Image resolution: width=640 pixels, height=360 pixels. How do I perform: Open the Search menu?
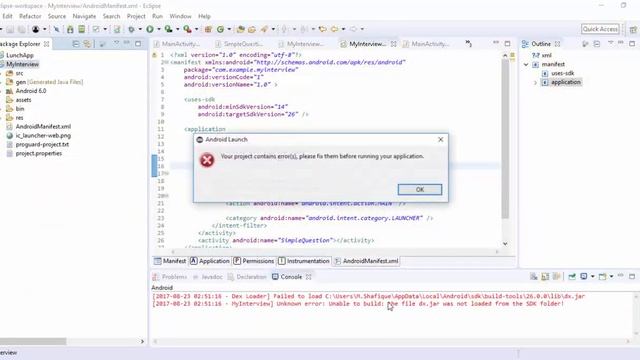pyautogui.click(x=111, y=16)
